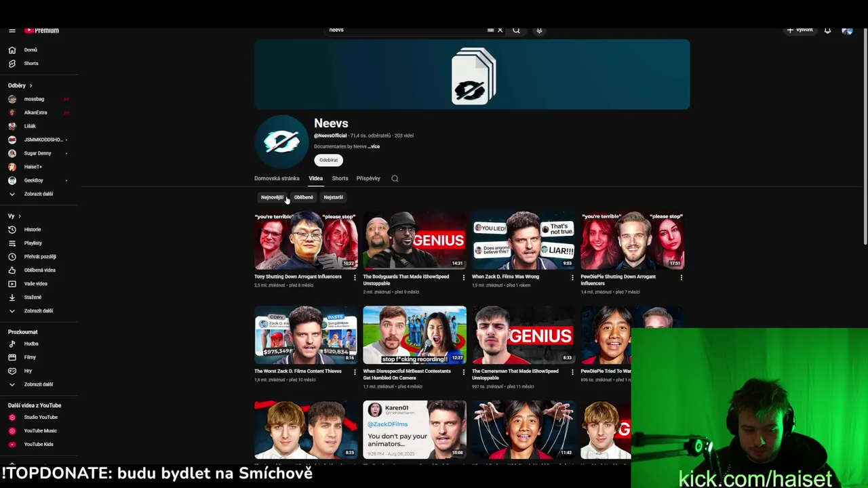Open Tony Shutting Down Arrogant Influencers thumbnail
Screen dimensions: 868x488
(306, 241)
